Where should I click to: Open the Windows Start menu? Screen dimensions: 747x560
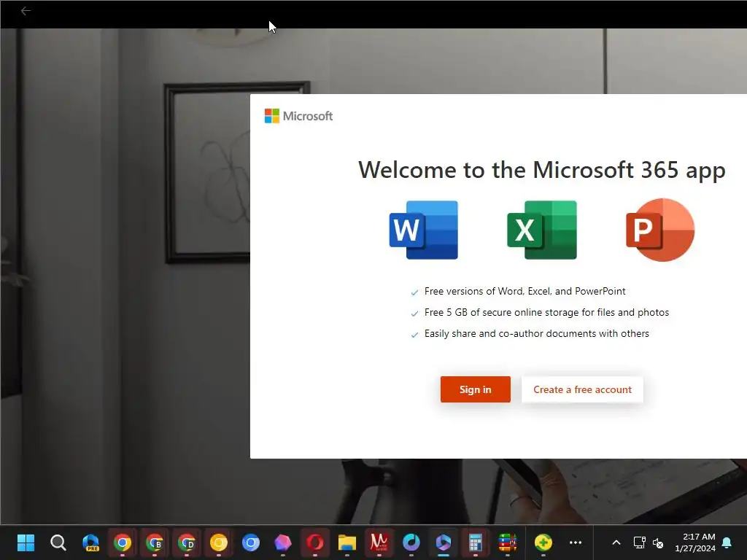26,542
